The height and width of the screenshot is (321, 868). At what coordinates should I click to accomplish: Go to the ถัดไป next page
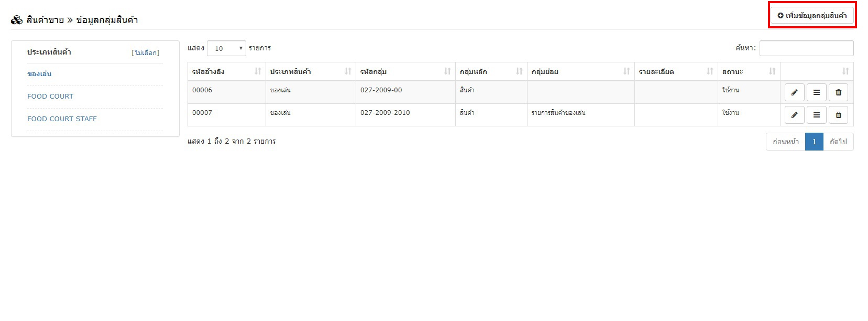pyautogui.click(x=838, y=142)
